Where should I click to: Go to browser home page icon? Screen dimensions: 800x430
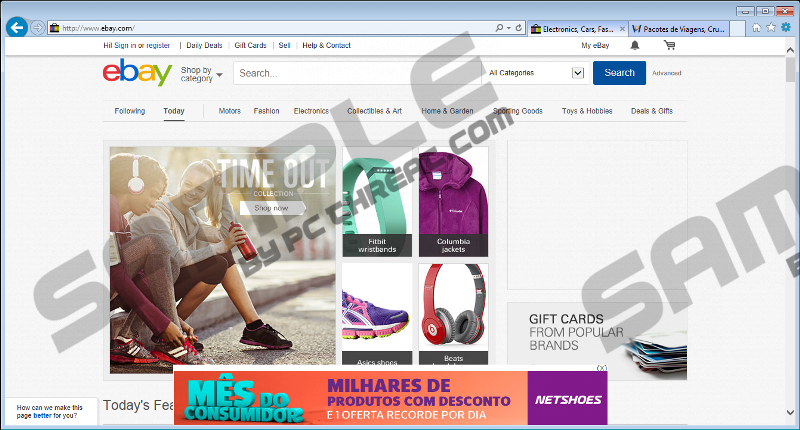757,27
